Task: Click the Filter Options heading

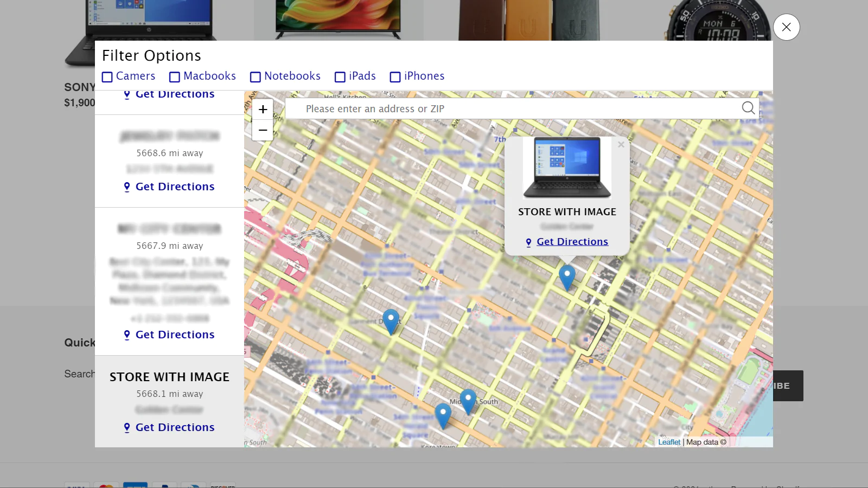Action: pyautogui.click(x=151, y=56)
